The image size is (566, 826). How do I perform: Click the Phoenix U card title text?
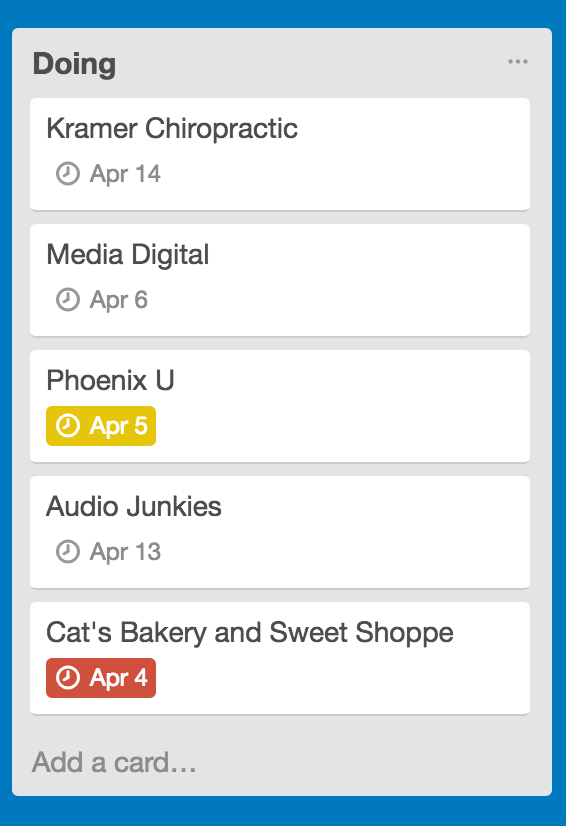coord(110,380)
